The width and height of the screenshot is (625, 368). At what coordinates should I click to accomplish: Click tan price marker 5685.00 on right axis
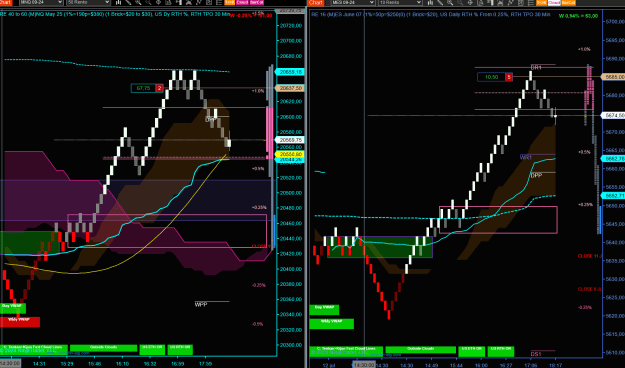pyautogui.click(x=613, y=77)
